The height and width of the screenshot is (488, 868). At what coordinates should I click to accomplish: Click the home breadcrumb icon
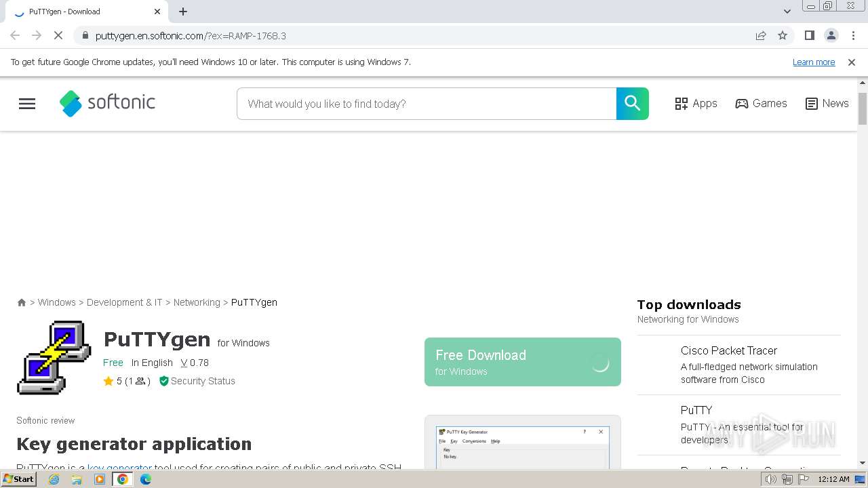22,302
